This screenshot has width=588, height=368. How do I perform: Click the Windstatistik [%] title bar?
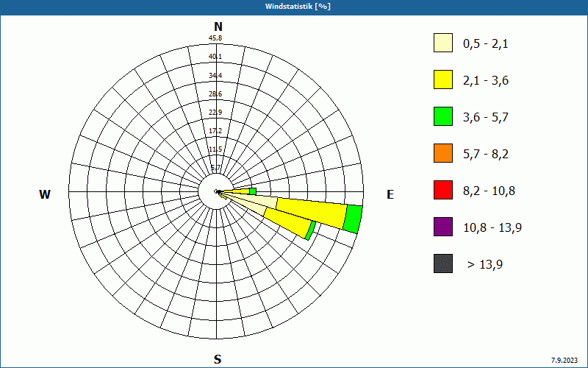[294, 7]
